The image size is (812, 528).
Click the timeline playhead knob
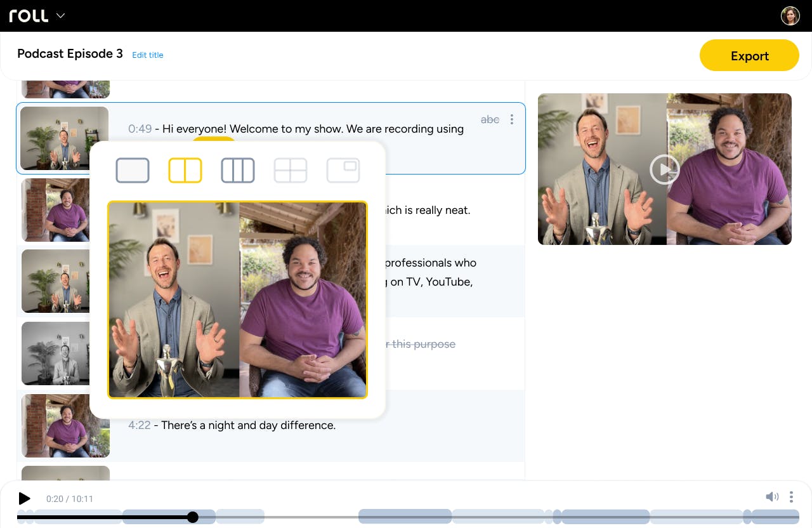point(193,517)
